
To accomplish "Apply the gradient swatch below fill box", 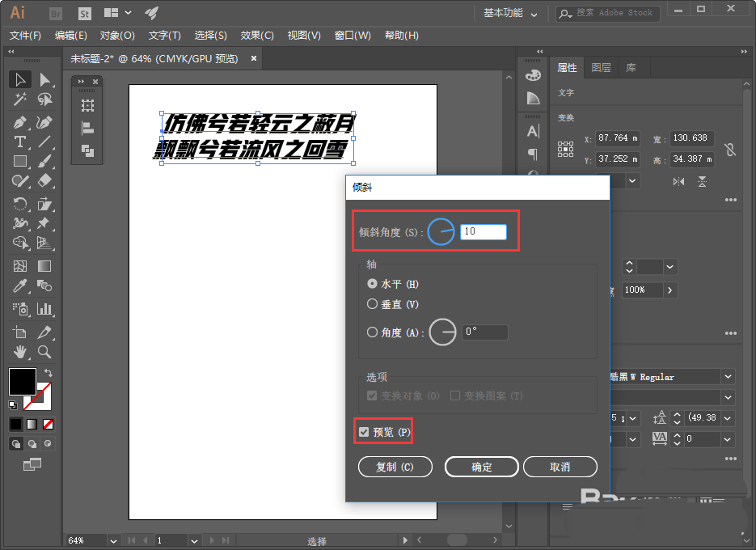I will (x=32, y=424).
